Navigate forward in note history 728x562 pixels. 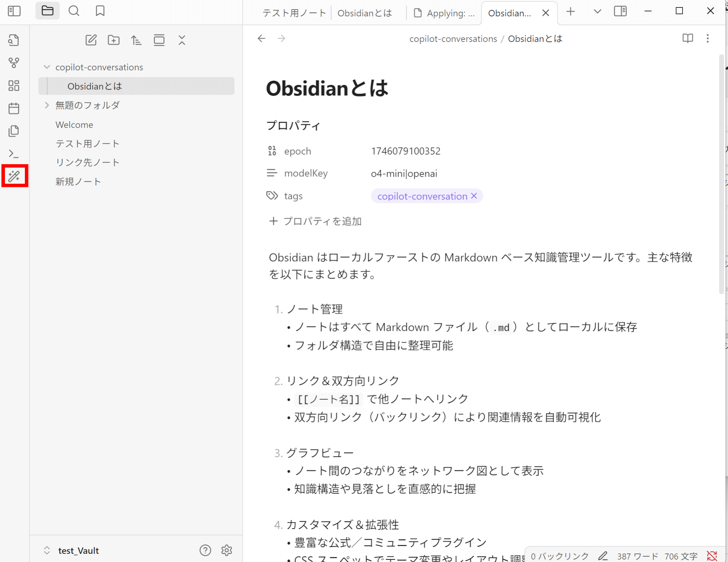[x=282, y=38]
